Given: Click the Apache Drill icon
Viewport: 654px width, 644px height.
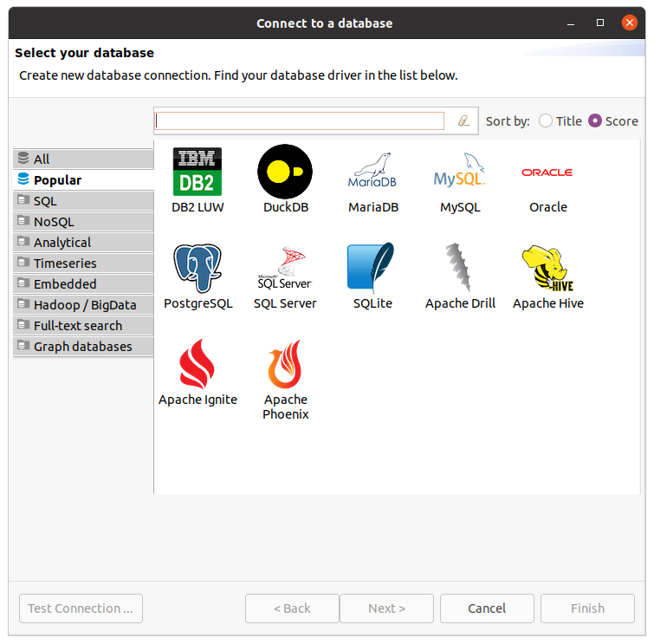Looking at the screenshot, I should (460, 267).
